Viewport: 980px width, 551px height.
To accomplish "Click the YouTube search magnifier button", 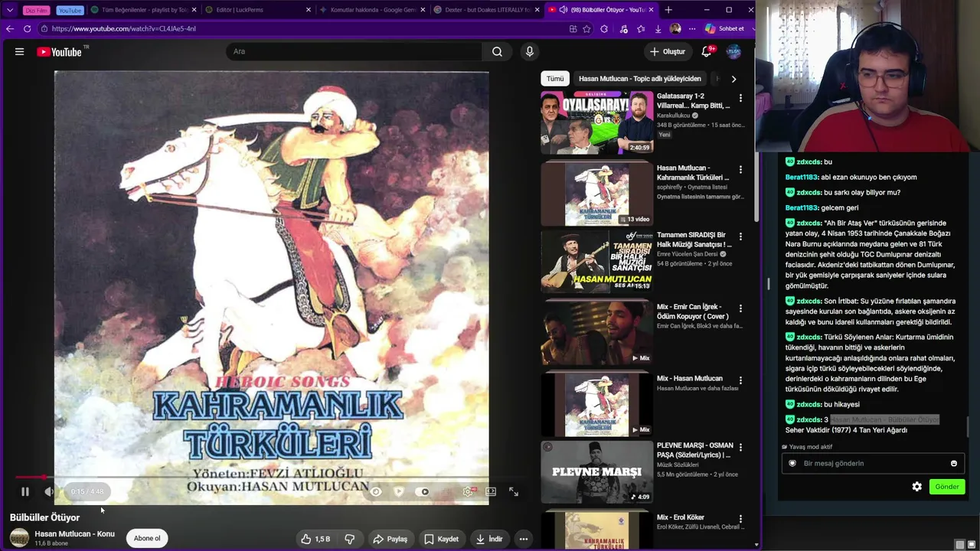I will pyautogui.click(x=497, y=52).
